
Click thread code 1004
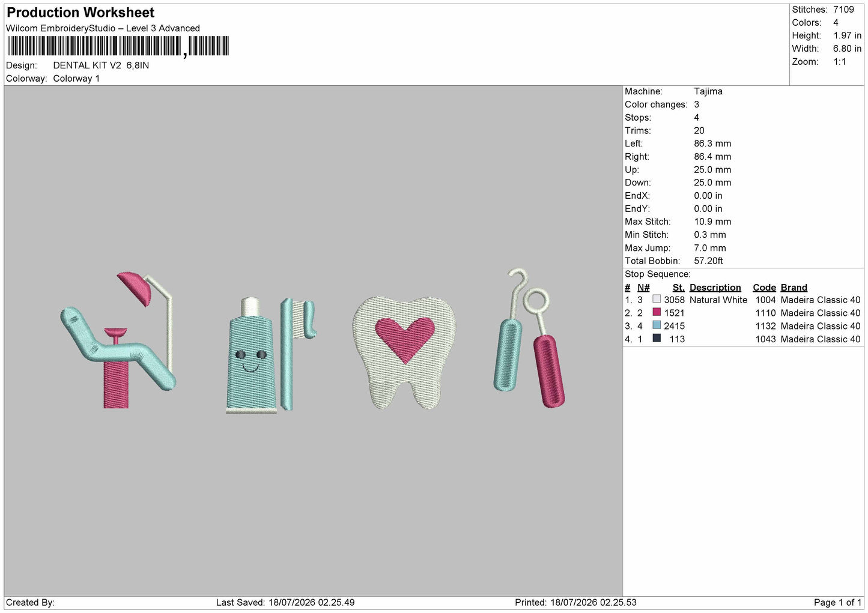coord(766,300)
